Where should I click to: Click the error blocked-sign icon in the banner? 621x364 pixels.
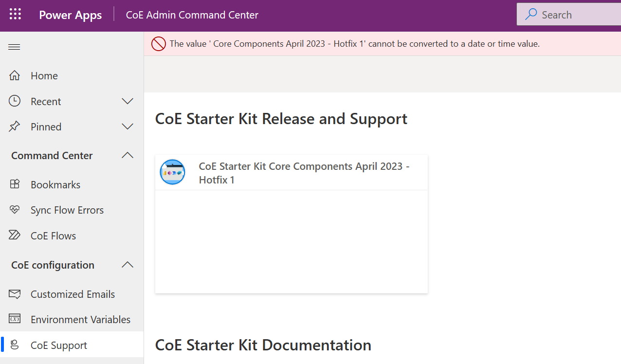click(158, 43)
